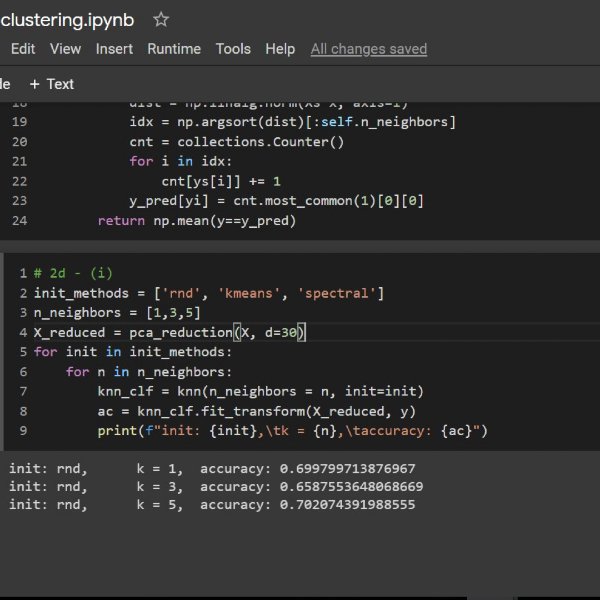This screenshot has height=600, width=600.
Task: Open the Insert menu
Action: click(114, 49)
